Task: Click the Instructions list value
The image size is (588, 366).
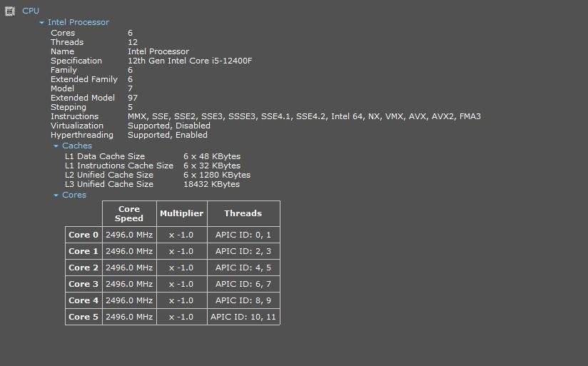Action: point(304,116)
